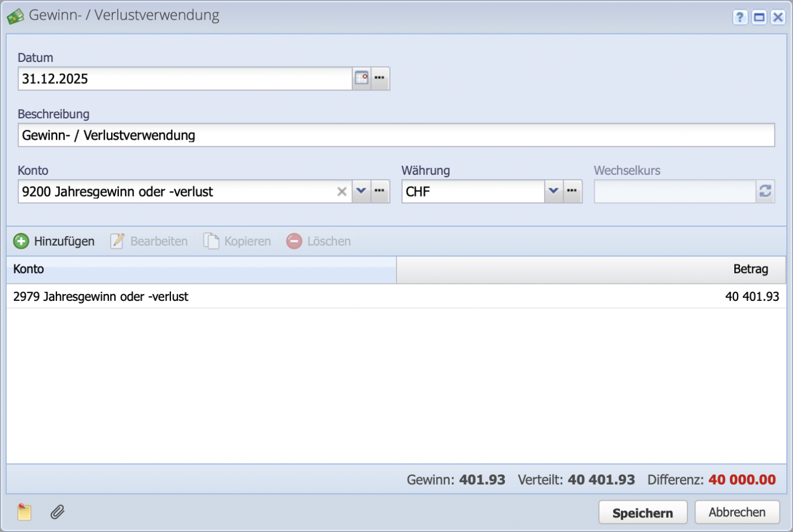
Task: Select the Kopieren copy icon
Action: click(211, 241)
